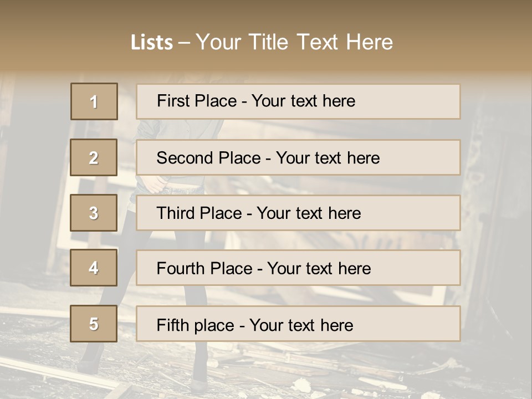Click the Fifth place text bar
This screenshot has width=532, height=399.
pyautogui.click(x=298, y=324)
